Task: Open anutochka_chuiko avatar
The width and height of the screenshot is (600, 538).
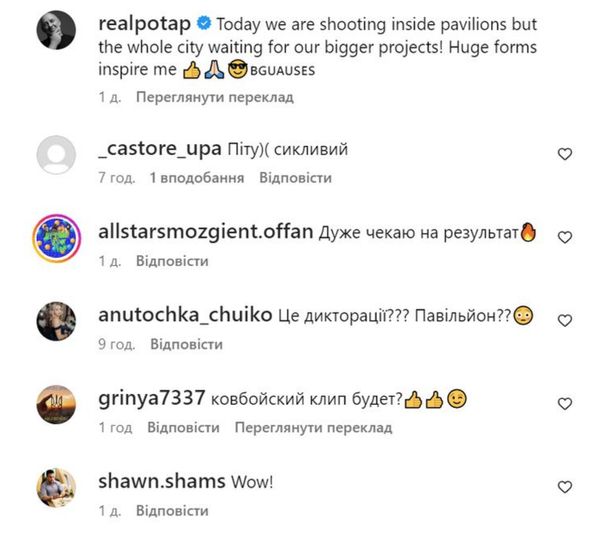Action: tap(58, 322)
